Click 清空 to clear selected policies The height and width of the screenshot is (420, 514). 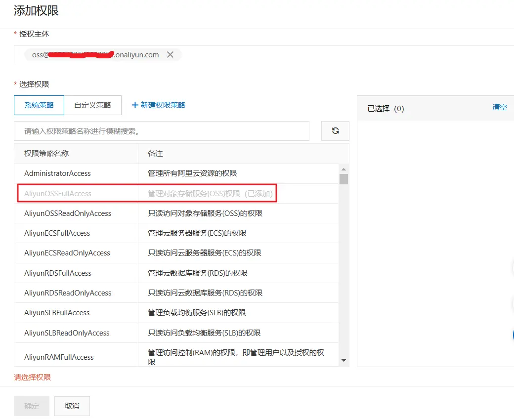click(499, 107)
